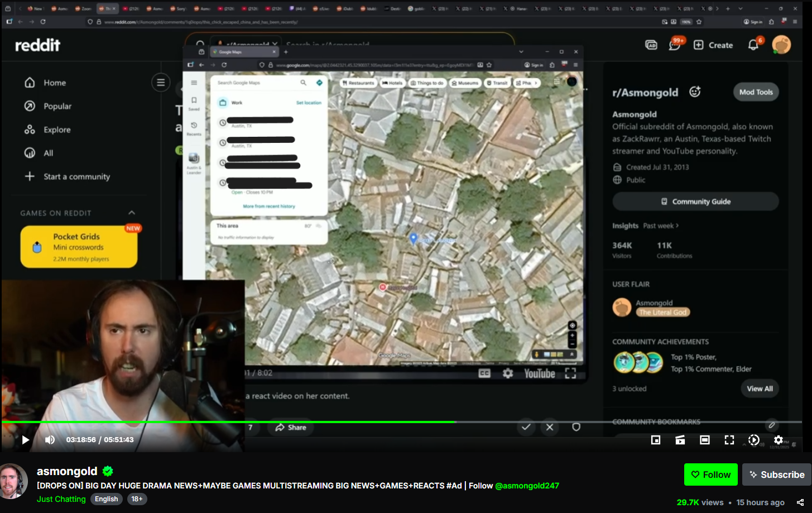Click View All community achievements
The image size is (812, 513).
point(760,389)
